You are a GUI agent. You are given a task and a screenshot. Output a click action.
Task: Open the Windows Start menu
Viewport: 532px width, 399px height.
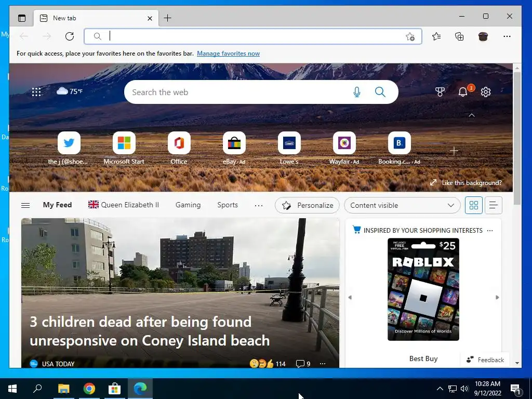coord(12,389)
